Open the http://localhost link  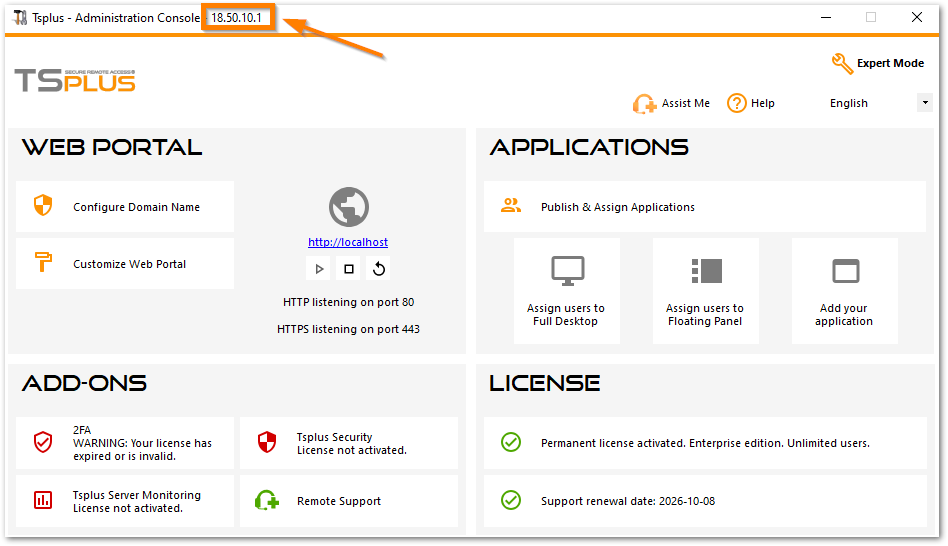pyautogui.click(x=348, y=242)
